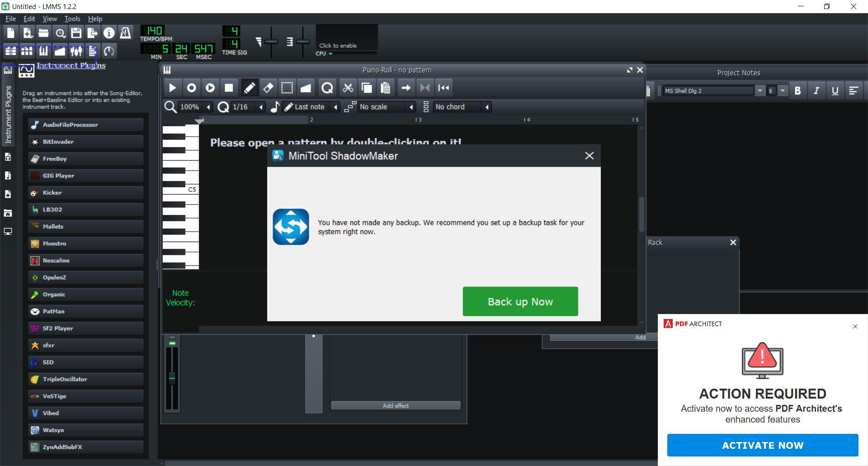This screenshot has width=868, height=466.
Task: Show the Song-Editor window icon
Action: [x=11, y=51]
